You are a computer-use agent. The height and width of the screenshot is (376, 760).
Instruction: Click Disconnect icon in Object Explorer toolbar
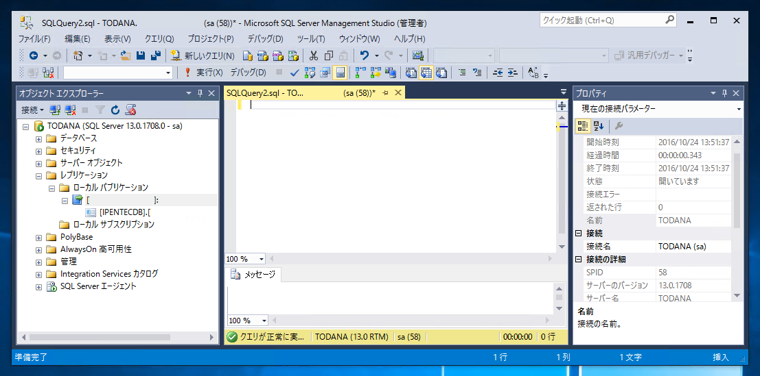coord(71,110)
